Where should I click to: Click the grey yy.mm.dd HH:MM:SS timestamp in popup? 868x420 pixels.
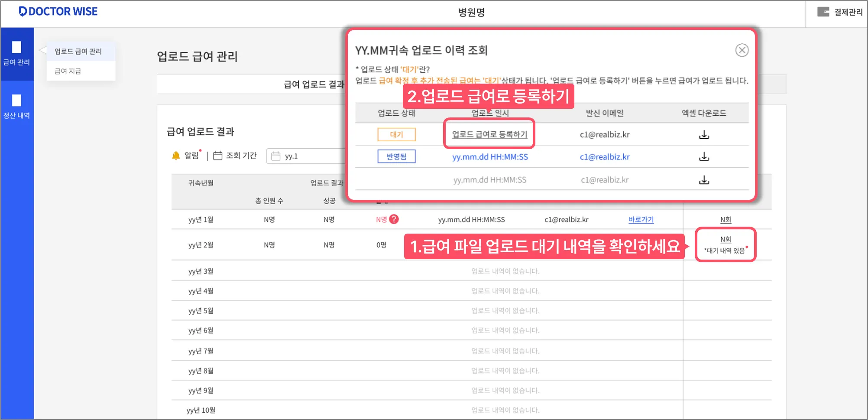490,180
